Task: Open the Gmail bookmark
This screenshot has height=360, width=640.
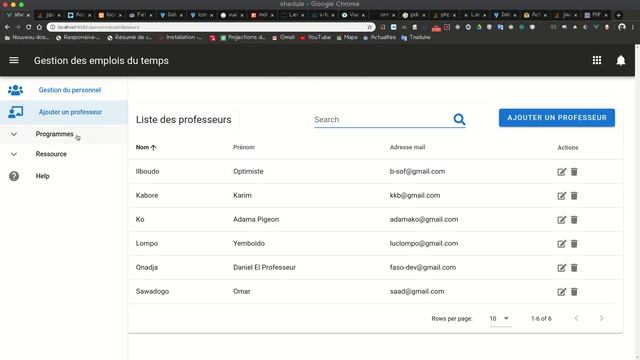Action: [283, 37]
